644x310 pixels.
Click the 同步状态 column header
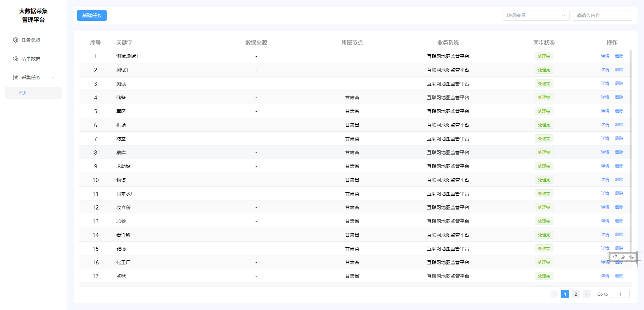[x=544, y=43]
